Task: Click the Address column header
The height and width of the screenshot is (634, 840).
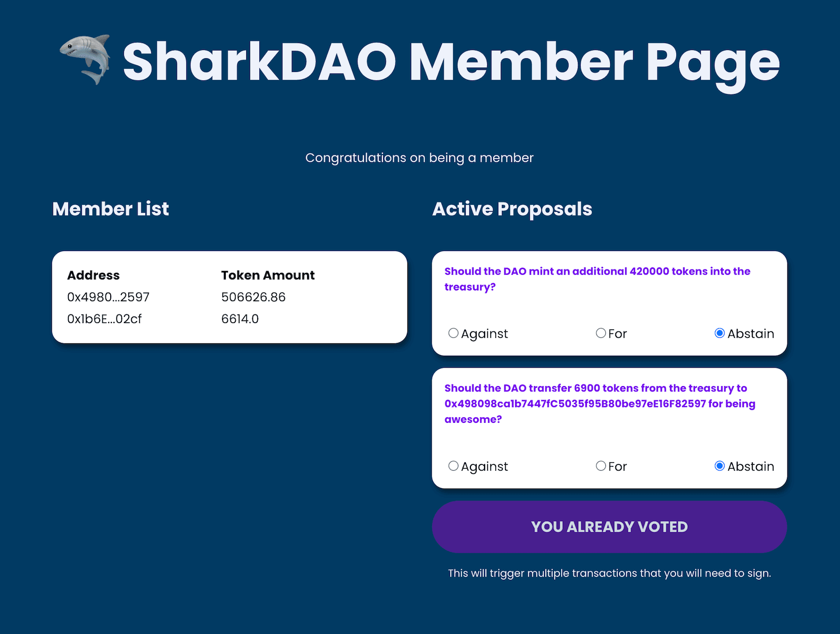Action: pyautogui.click(x=93, y=275)
